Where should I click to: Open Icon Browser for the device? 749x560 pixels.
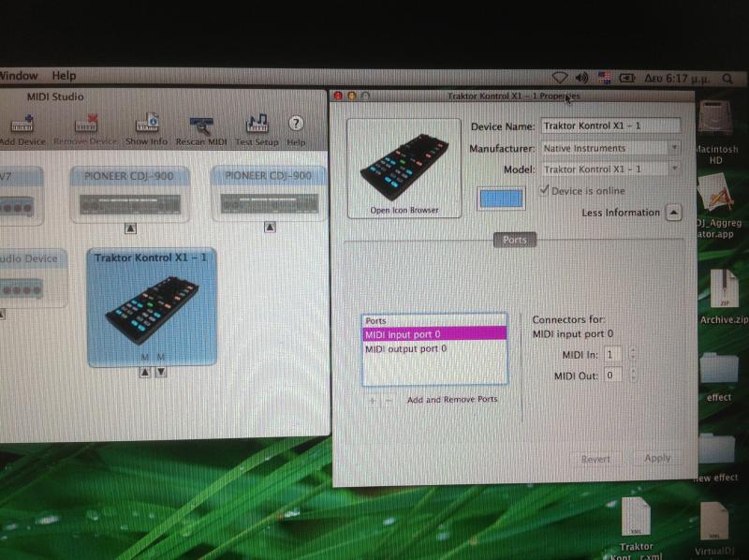[404, 169]
